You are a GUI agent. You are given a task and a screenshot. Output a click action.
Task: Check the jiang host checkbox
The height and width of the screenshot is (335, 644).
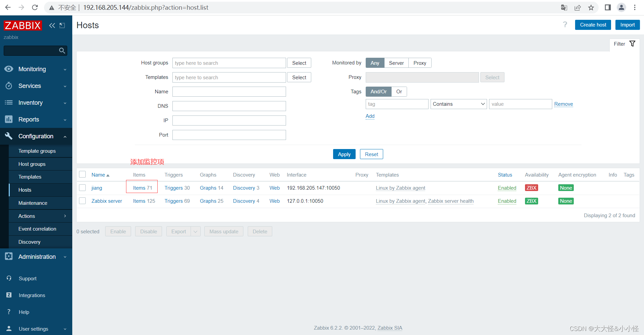click(x=82, y=188)
